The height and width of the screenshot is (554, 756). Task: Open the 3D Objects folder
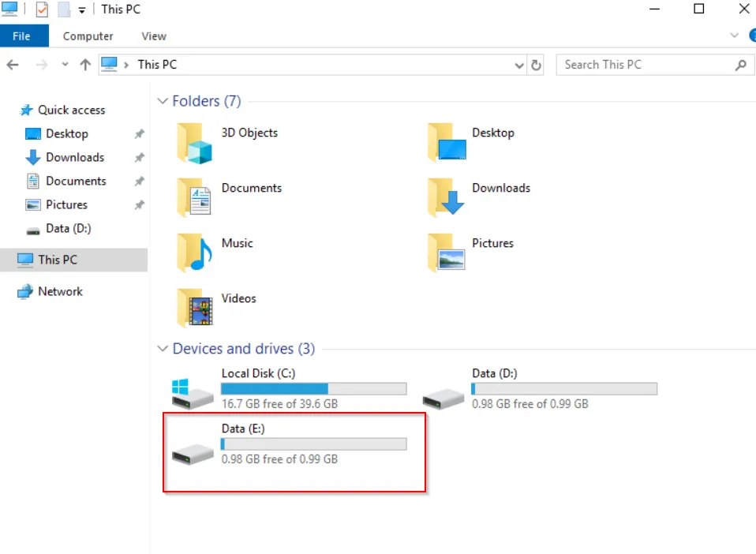[x=249, y=133]
